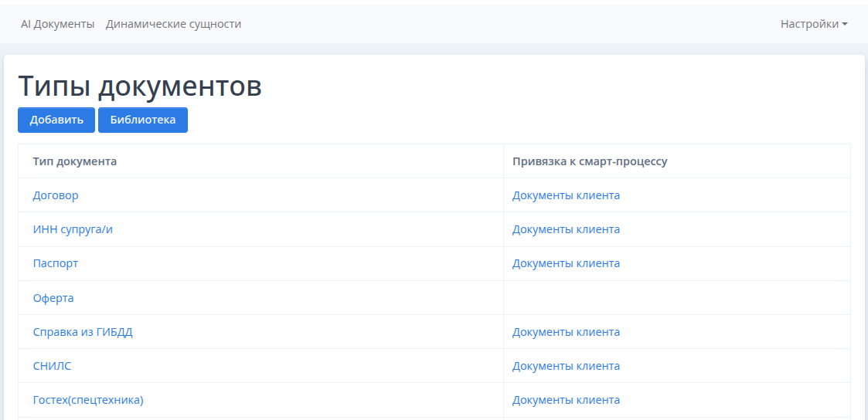The width and height of the screenshot is (868, 420).
Task: Open the Гостех(спецтехника) document type
Action: click(88, 400)
